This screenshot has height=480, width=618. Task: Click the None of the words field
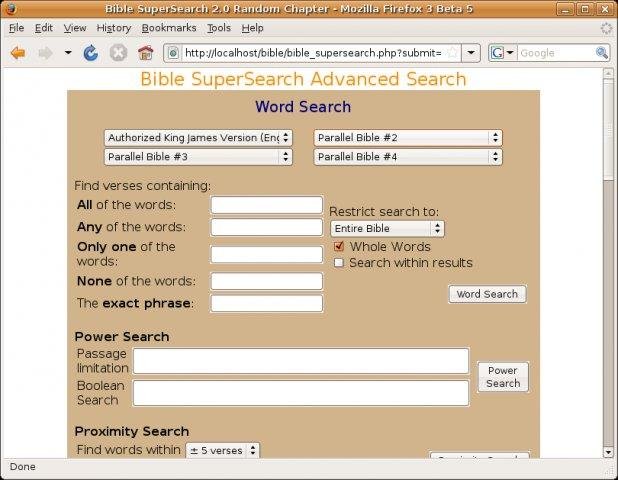(x=267, y=281)
